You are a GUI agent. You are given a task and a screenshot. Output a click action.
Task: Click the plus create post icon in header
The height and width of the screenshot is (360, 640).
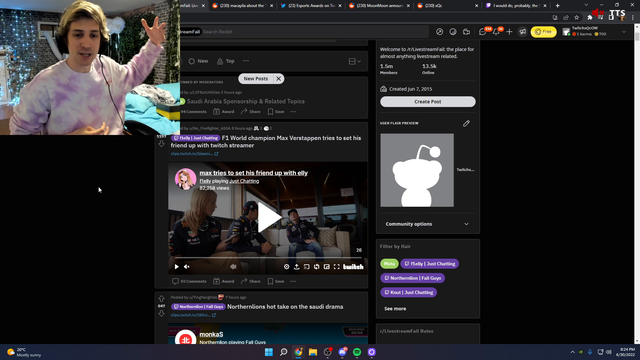click(509, 32)
